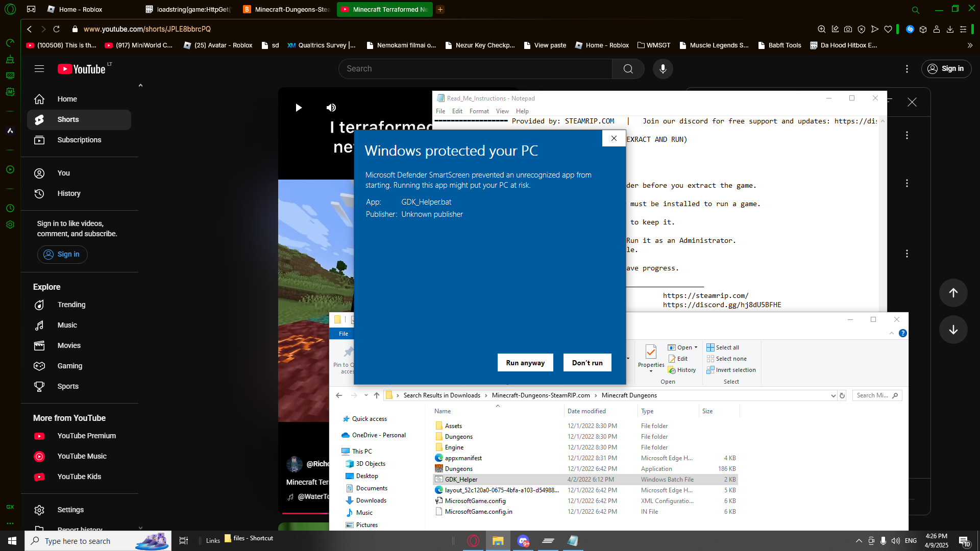Open Home in the YouTube sidebar
This screenshot has height=551, width=980.
coord(79,99)
